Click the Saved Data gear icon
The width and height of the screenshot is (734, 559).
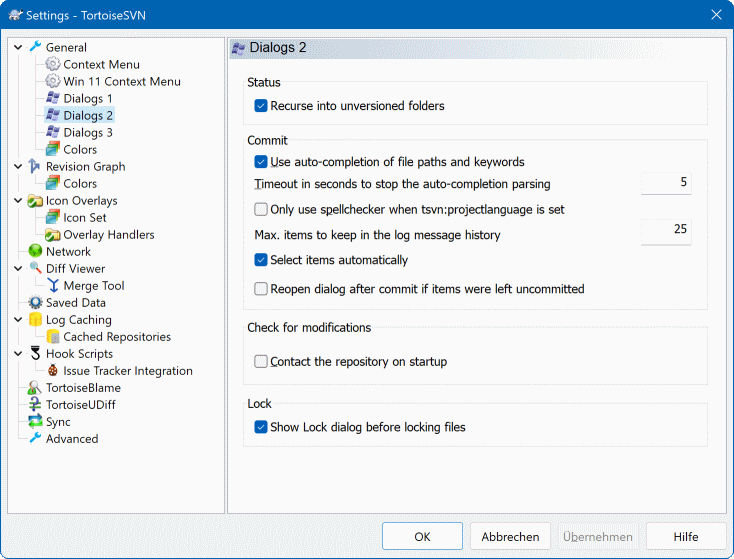(35, 302)
